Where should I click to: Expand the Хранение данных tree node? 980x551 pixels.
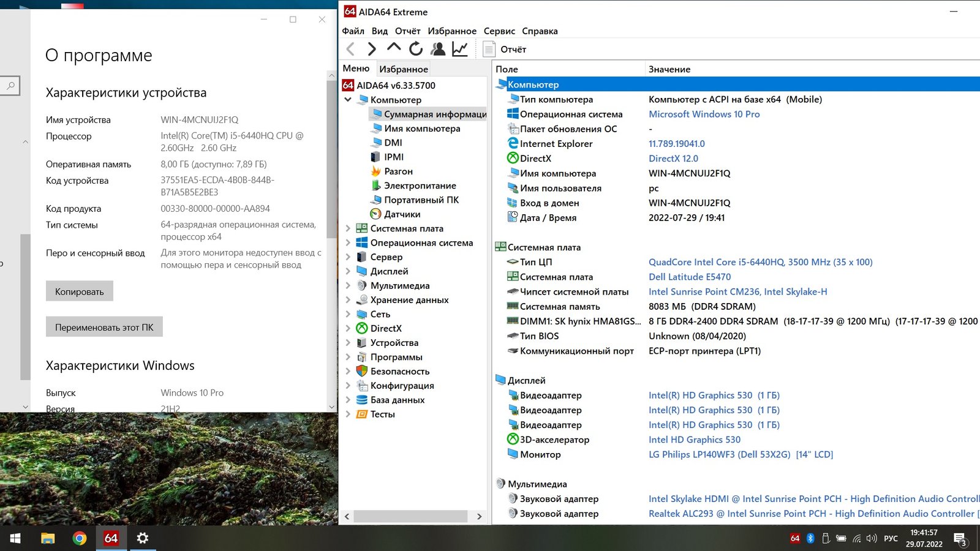[348, 300]
